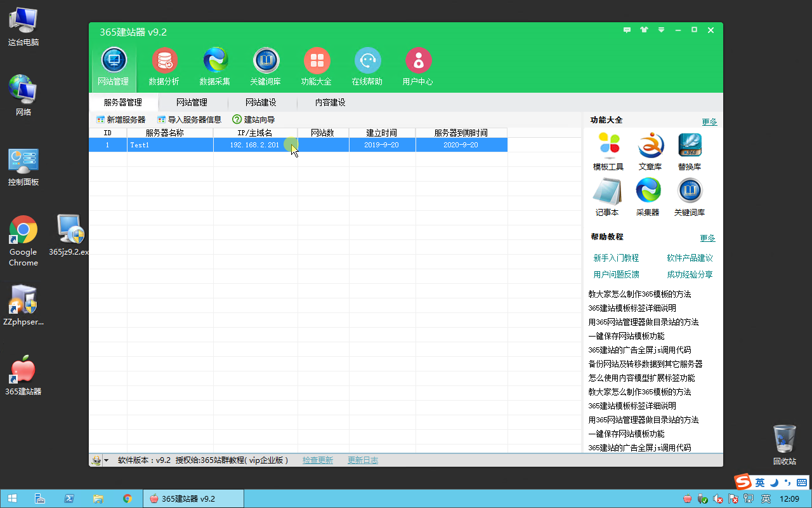Open the 用户问题反馈 link

(x=616, y=274)
